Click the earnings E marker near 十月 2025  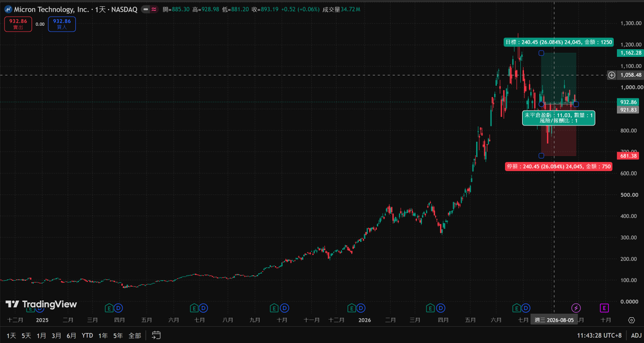pos(274,308)
